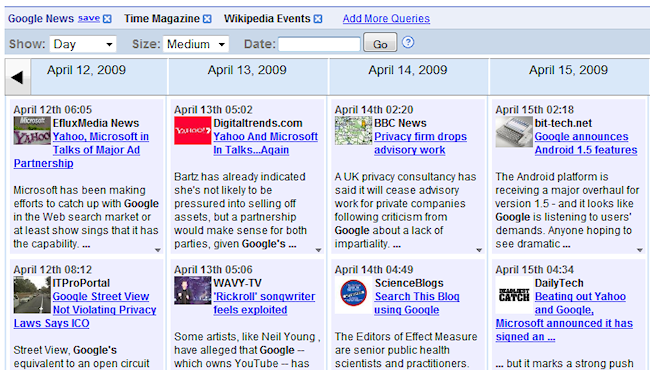
Task: Open help question mark icon
Action: tap(408, 42)
